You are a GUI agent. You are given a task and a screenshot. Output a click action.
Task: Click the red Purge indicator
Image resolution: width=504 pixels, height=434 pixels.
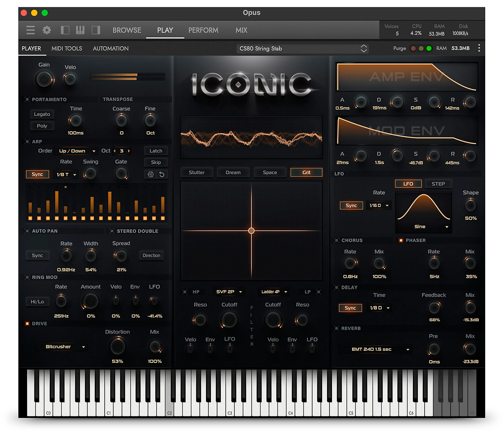click(x=413, y=49)
